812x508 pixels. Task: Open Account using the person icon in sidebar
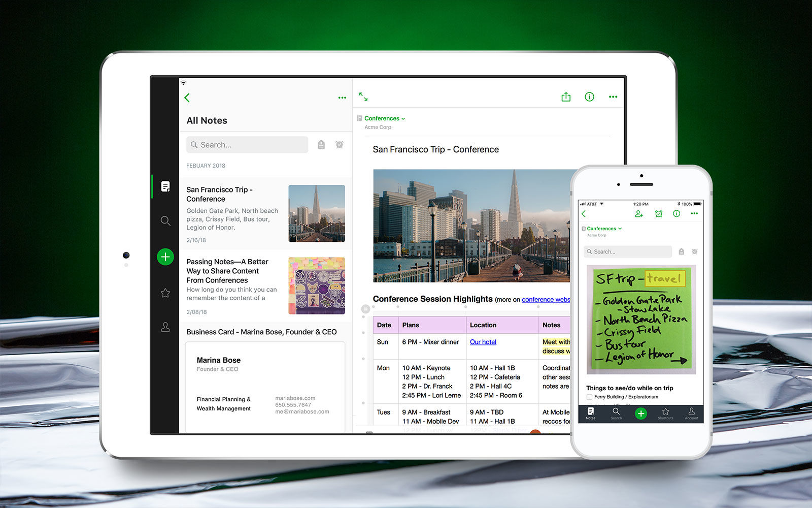point(165,327)
